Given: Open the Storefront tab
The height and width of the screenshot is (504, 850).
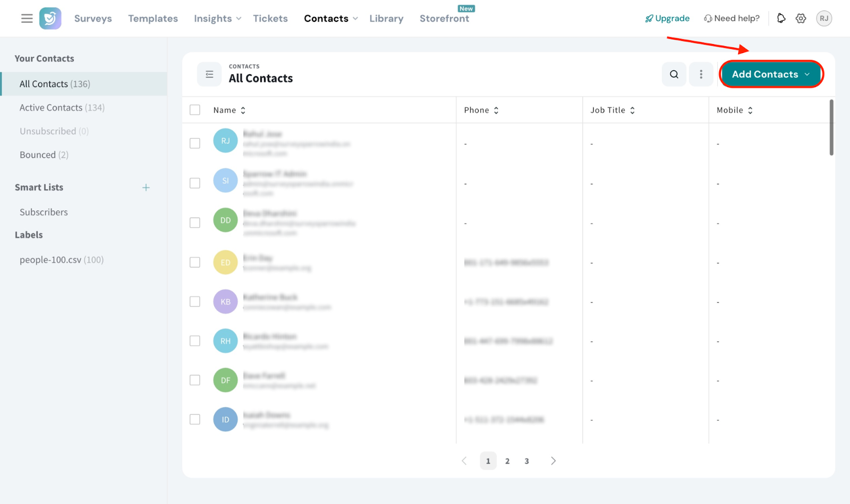Looking at the screenshot, I should [444, 19].
